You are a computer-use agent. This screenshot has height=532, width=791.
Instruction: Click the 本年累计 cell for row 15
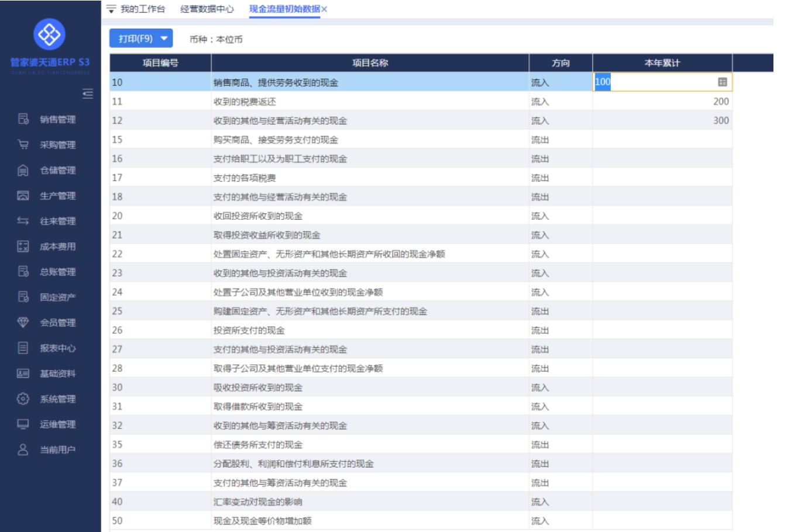coord(662,140)
